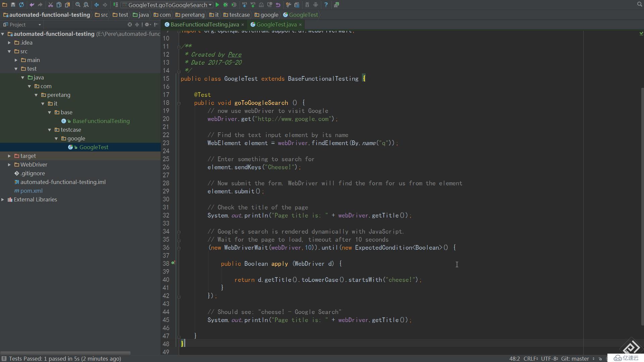This screenshot has width=644, height=362.
Task: Click the Project panel horizontal scrollbar
Action: pos(66,353)
